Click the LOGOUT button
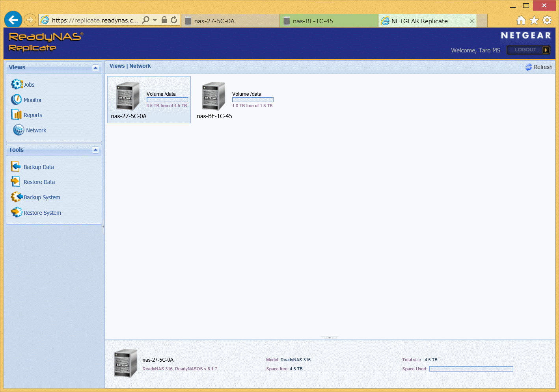 click(528, 50)
